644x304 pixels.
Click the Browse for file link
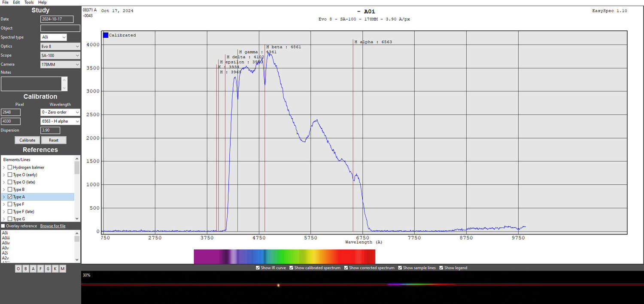click(x=53, y=226)
